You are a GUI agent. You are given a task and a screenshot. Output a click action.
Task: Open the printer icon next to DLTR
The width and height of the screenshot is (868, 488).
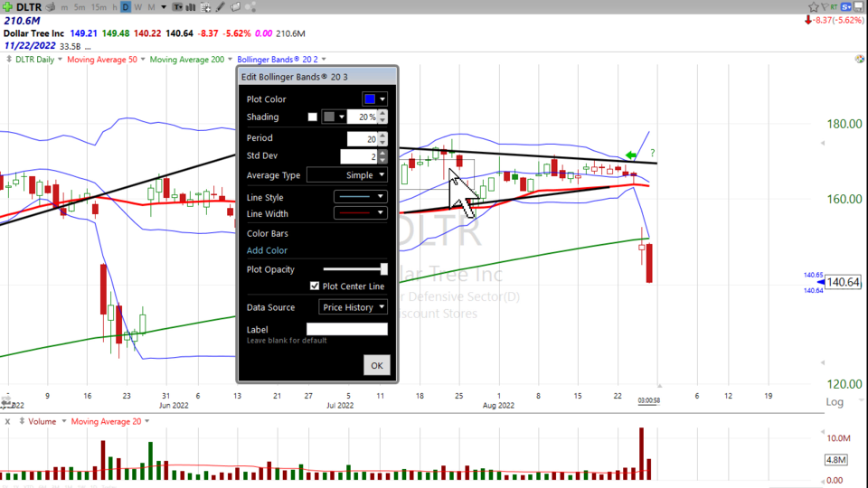pos(51,7)
